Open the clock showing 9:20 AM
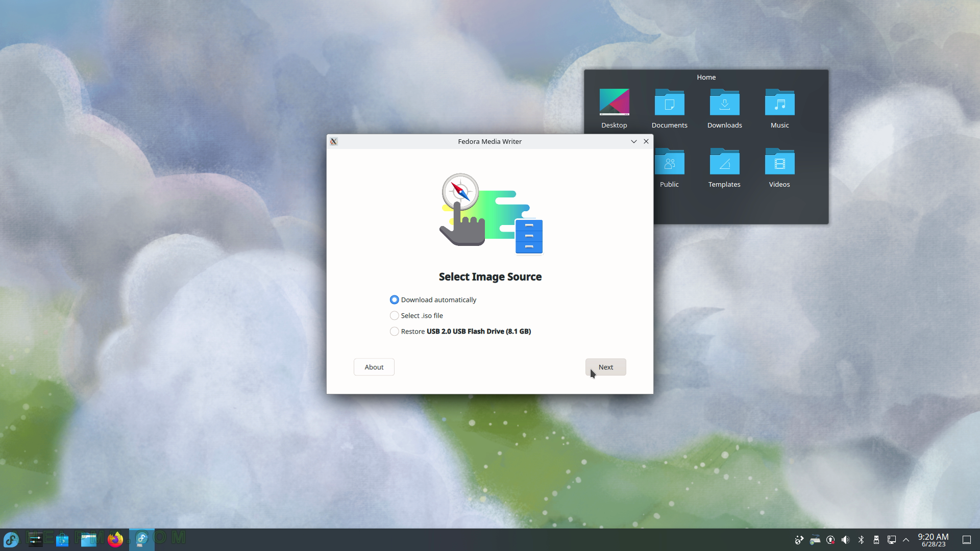Screen dimensions: 980x551 933,540
